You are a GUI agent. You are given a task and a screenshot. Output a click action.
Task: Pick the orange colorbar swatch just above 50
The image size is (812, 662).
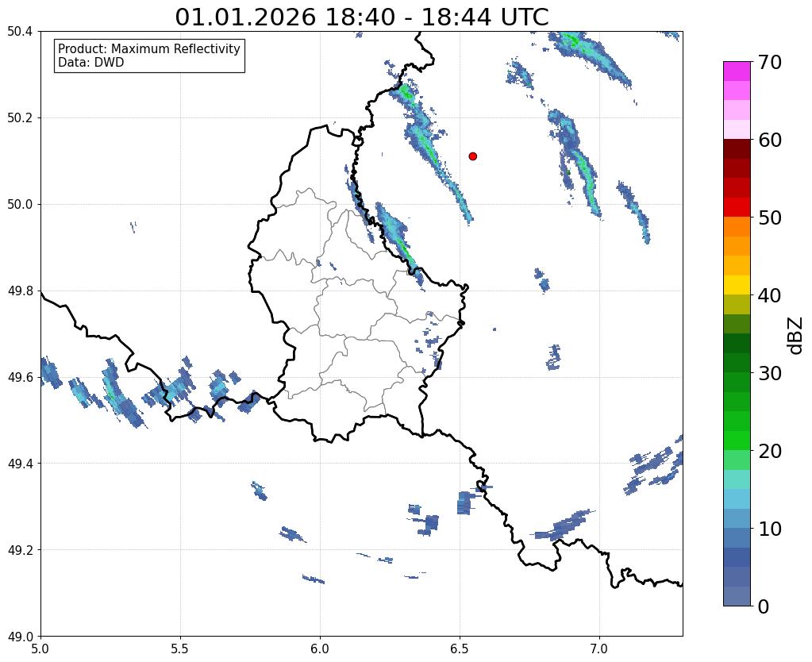point(737,227)
